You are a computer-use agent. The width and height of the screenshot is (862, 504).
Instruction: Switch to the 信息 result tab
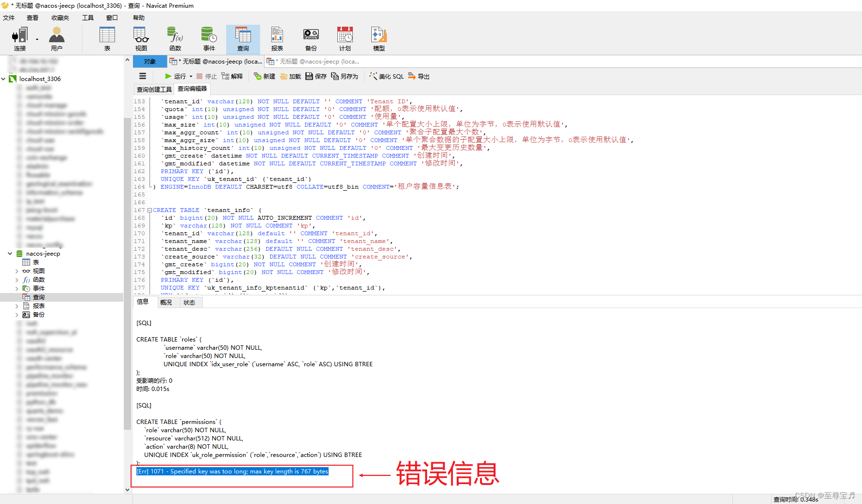pos(143,302)
